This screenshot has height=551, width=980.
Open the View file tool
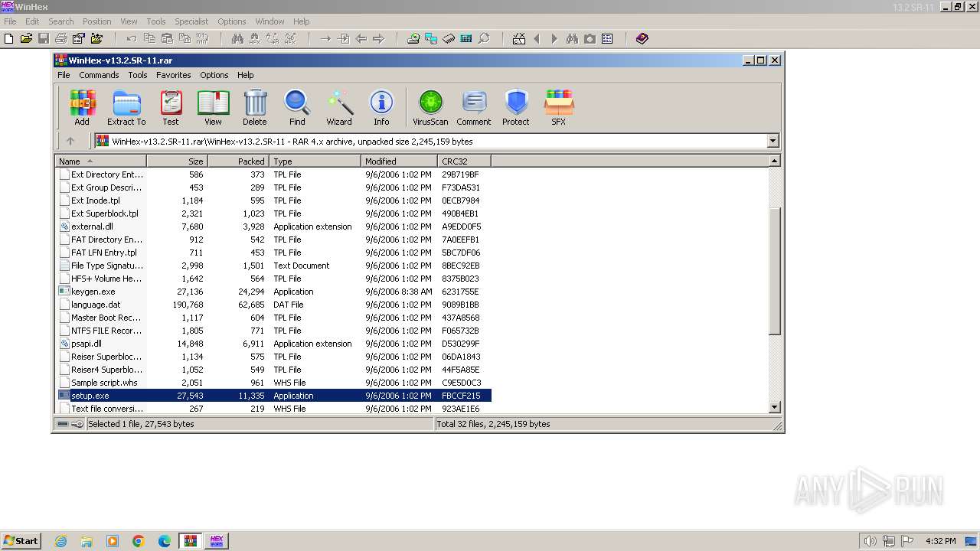[x=213, y=108]
